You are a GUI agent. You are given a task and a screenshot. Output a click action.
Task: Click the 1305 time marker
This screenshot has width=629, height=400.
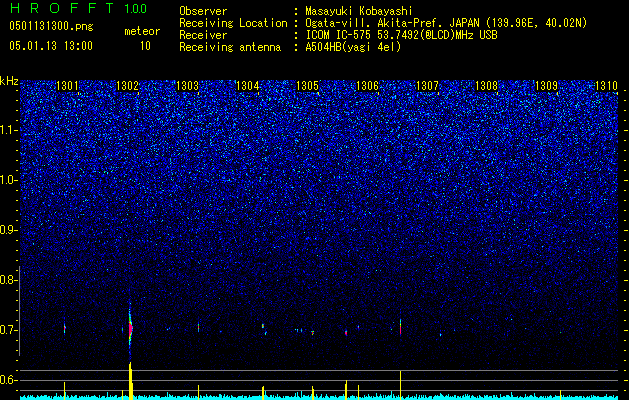pyautogui.click(x=307, y=85)
